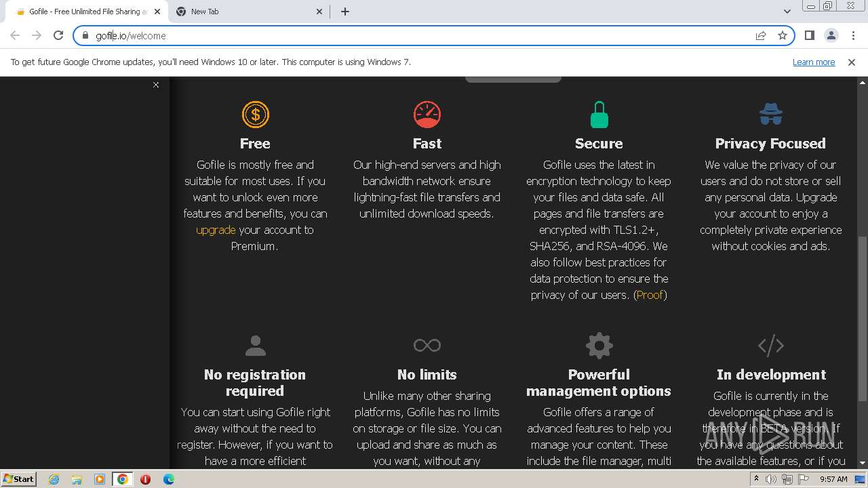View site padlock information
Viewport: 868px width, 488px height.
point(85,35)
